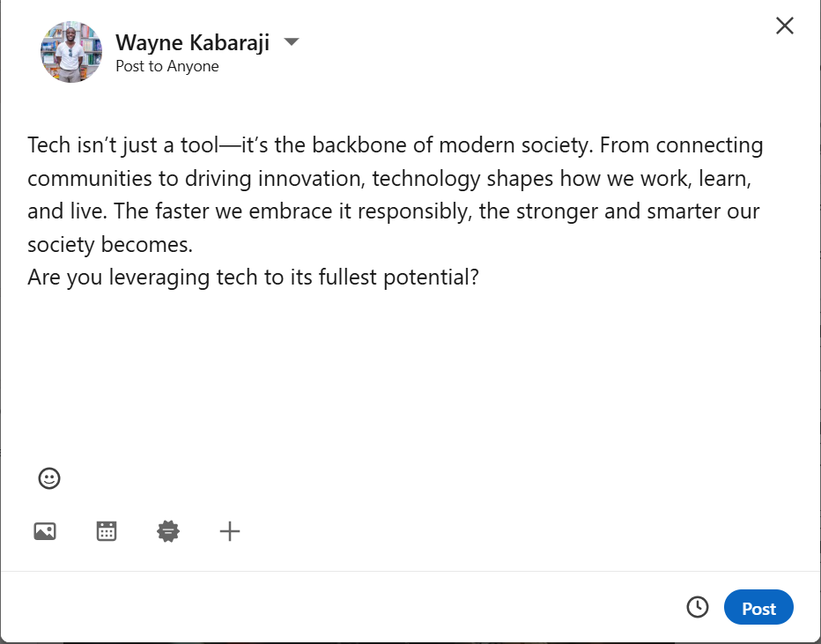
Task: Show more post options with plus icon
Action: point(230,531)
